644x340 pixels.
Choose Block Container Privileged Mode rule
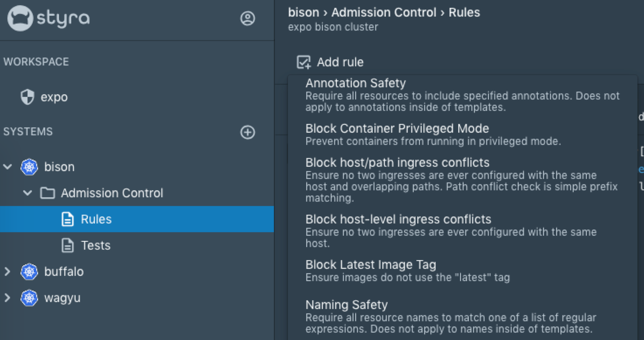coord(397,128)
